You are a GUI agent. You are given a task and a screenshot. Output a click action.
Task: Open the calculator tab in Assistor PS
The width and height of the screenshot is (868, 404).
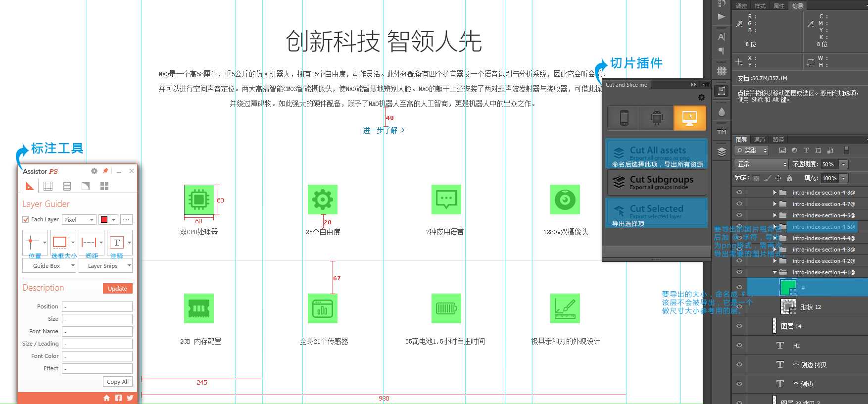pos(67,186)
